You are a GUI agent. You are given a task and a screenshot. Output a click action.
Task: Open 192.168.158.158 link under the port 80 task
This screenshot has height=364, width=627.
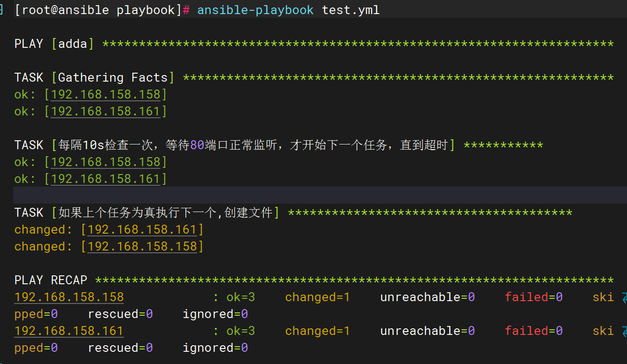coord(106,162)
